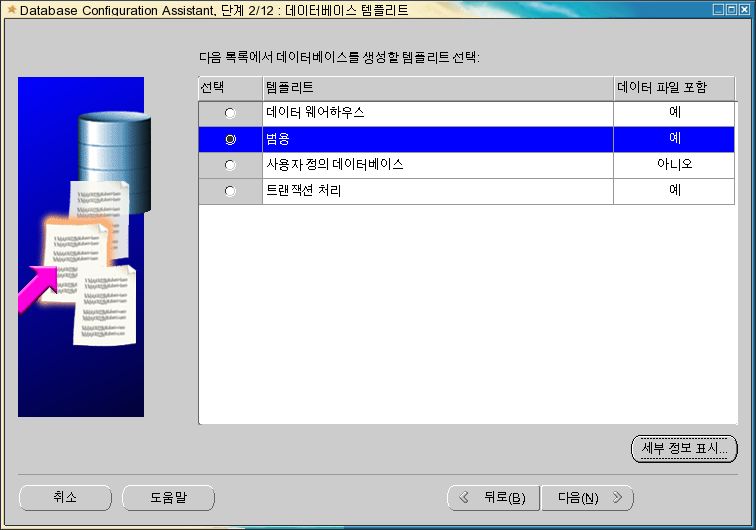Go back with 뒤로(B) button
The width and height of the screenshot is (756, 530).
pos(493,498)
